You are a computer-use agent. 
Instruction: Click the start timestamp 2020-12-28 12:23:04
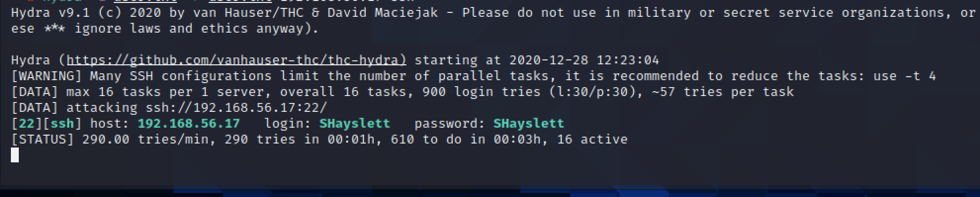(584, 60)
